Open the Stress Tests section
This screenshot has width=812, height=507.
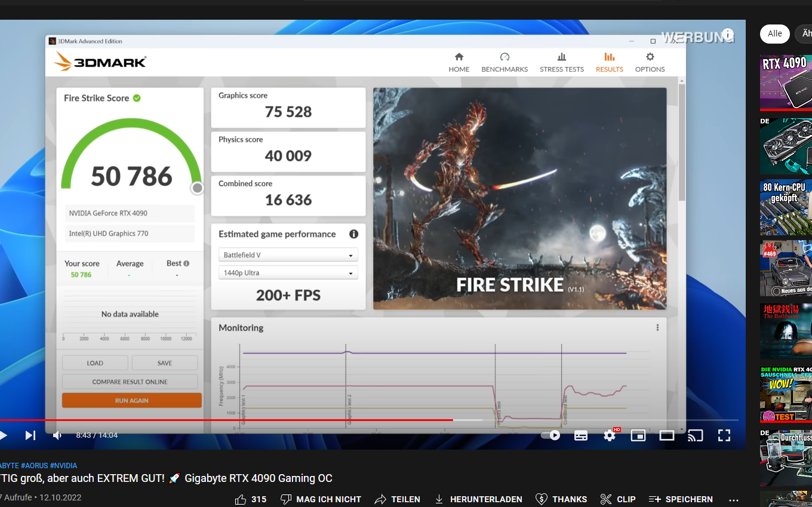click(561, 63)
